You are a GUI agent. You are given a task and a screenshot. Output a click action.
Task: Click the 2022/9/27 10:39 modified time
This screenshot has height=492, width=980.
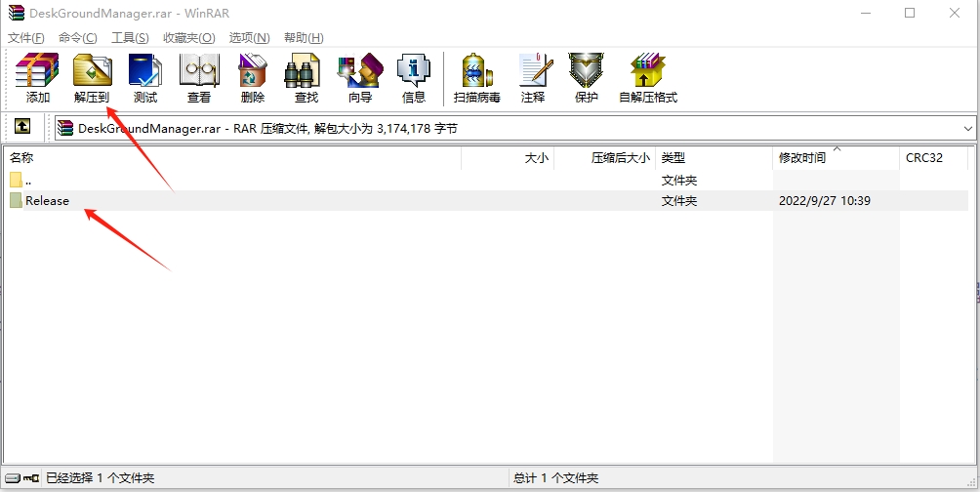tap(825, 201)
